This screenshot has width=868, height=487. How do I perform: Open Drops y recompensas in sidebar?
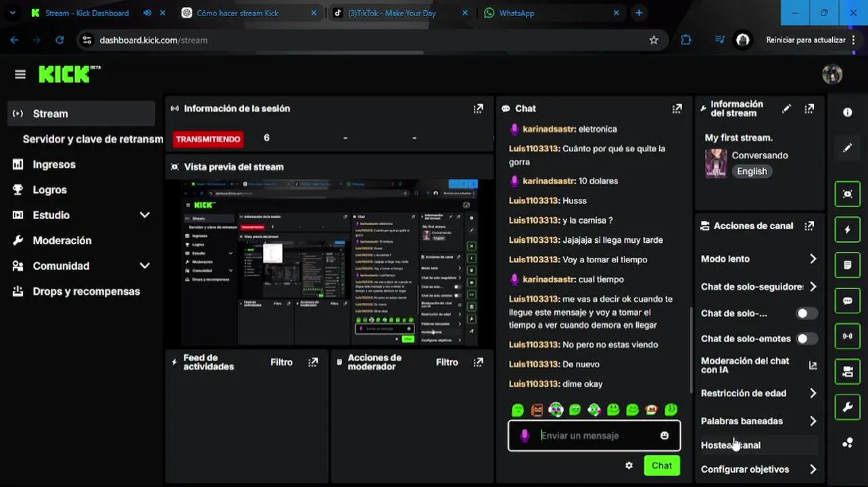pos(87,292)
